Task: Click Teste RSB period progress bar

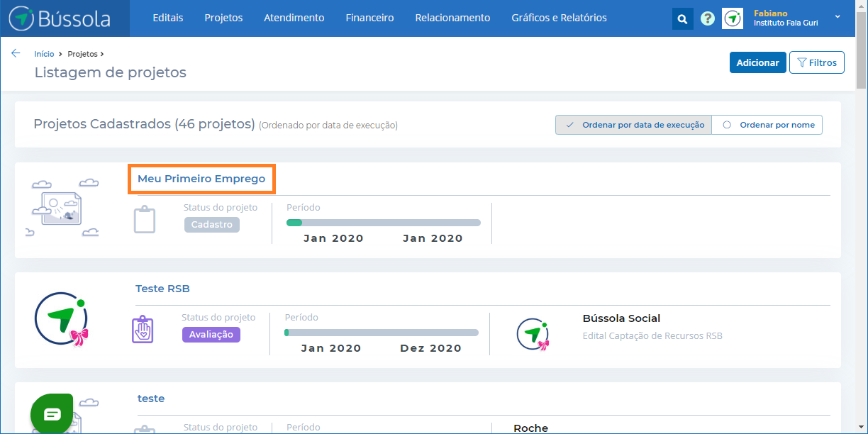Action: [x=382, y=333]
